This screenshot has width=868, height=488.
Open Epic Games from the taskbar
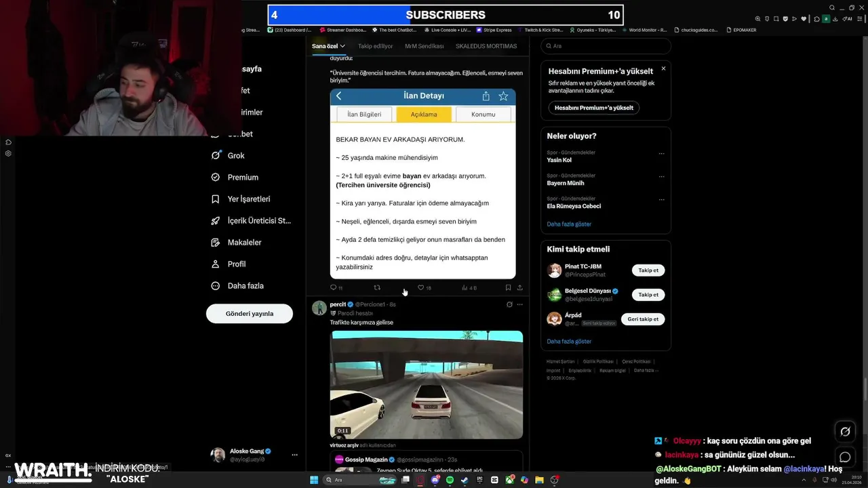click(x=479, y=480)
